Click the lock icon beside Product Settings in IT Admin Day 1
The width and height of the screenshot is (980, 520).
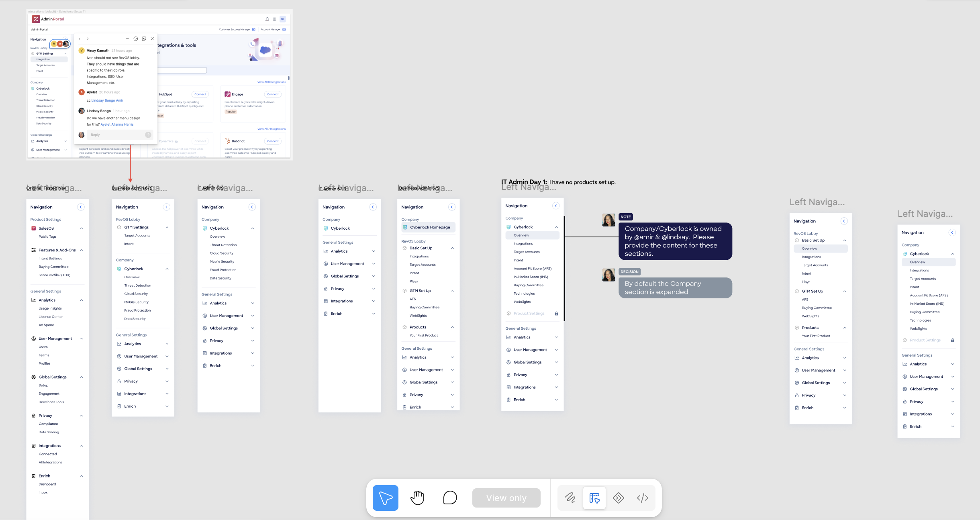[556, 314]
